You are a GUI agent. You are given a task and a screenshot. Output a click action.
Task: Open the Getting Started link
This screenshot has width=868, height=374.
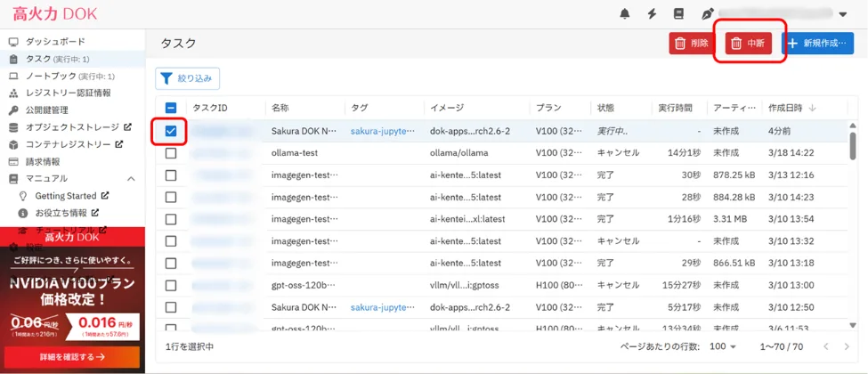point(65,196)
